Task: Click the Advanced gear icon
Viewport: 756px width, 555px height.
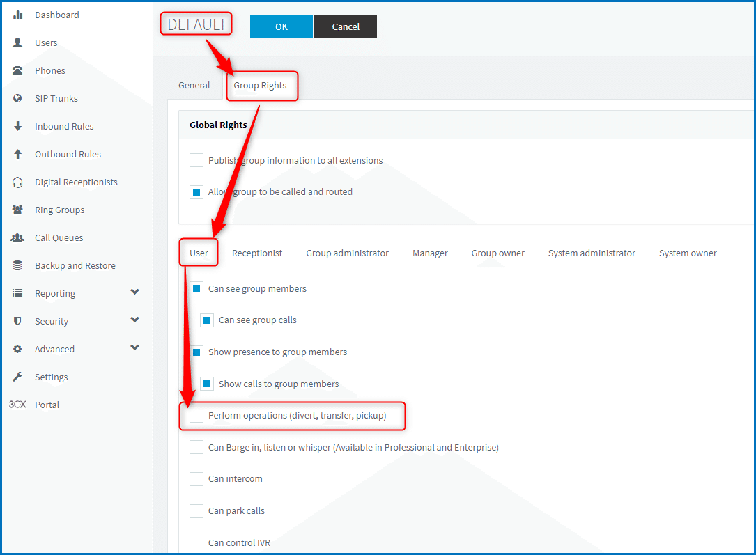Action: [x=18, y=350]
